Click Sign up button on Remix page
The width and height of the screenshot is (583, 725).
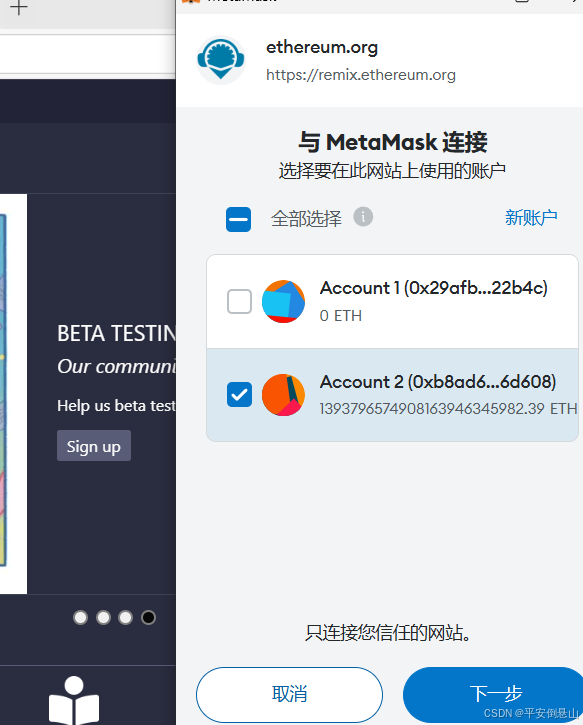coord(94,446)
